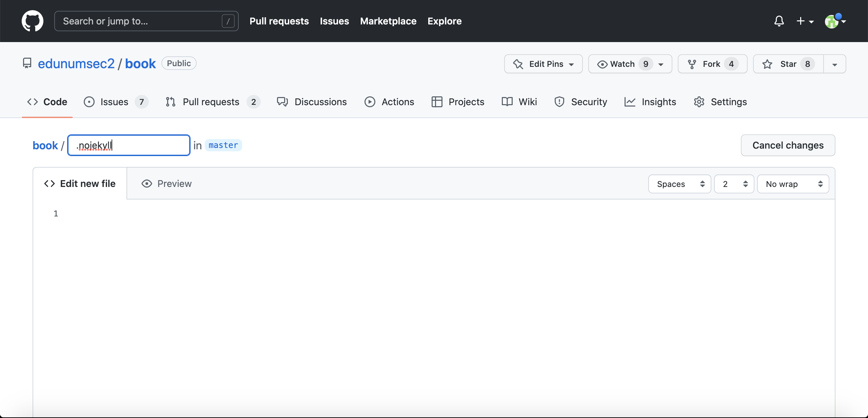Open the Discussions tab

312,102
